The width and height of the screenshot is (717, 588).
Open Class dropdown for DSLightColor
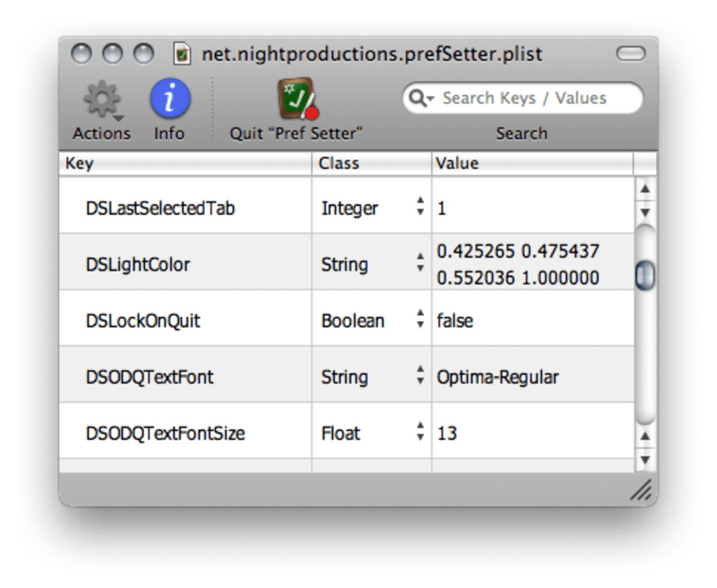(x=420, y=263)
